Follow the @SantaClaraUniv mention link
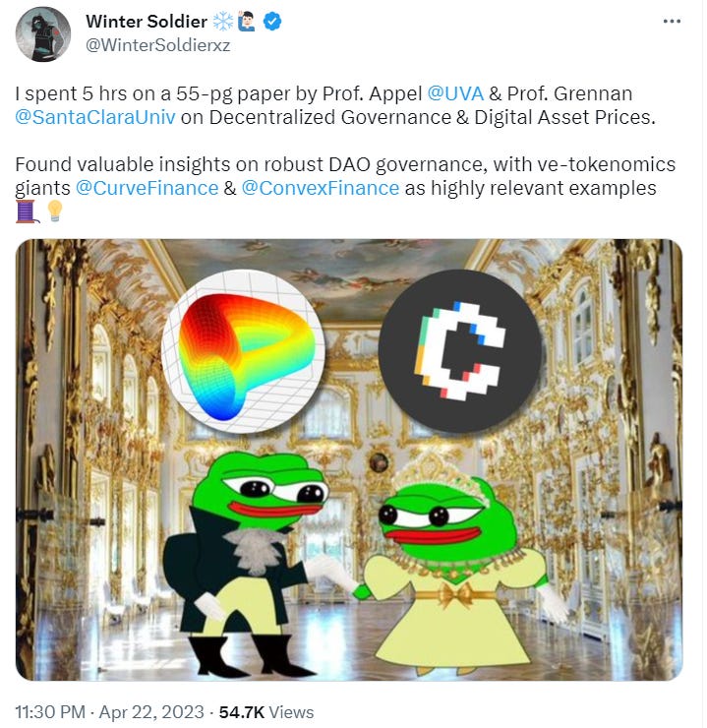This screenshot has width=707, height=728. point(95,117)
